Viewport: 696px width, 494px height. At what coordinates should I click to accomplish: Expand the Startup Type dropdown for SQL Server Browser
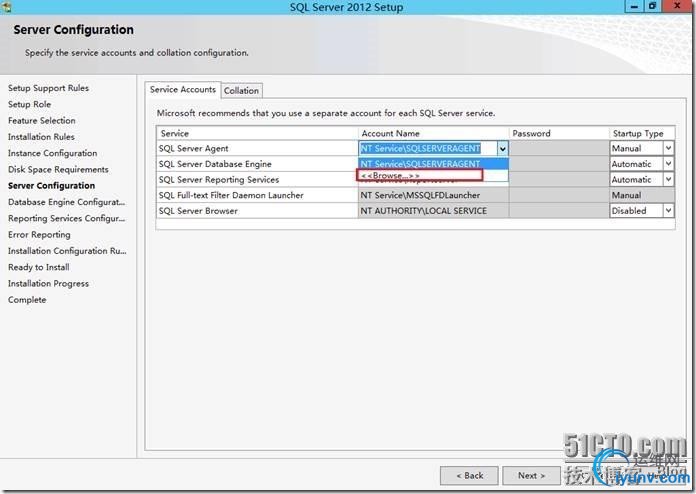coord(668,211)
